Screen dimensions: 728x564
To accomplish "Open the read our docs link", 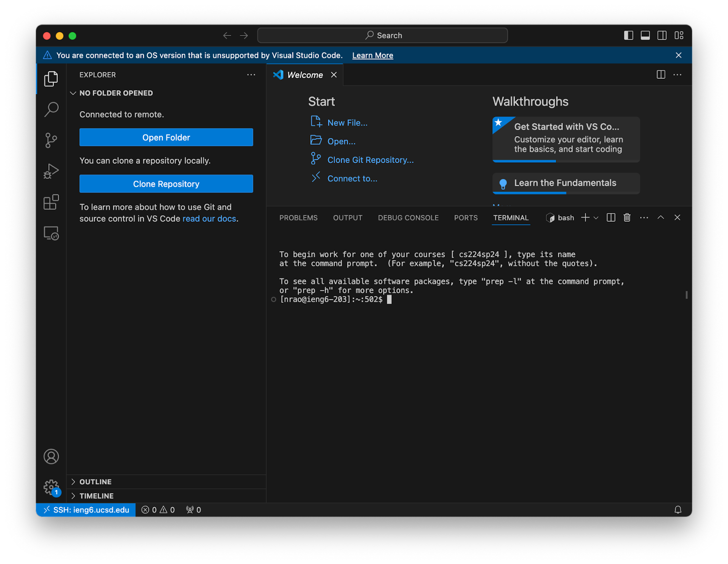I will point(209,218).
